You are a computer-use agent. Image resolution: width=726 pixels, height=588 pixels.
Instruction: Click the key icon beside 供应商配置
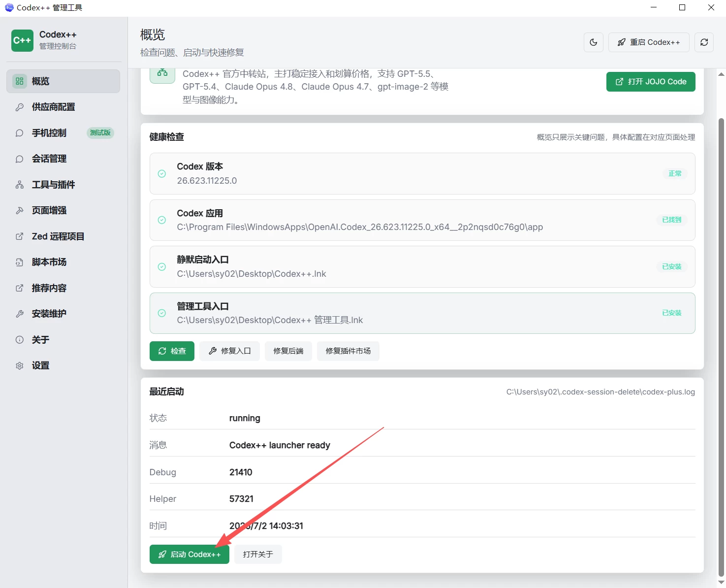point(20,107)
